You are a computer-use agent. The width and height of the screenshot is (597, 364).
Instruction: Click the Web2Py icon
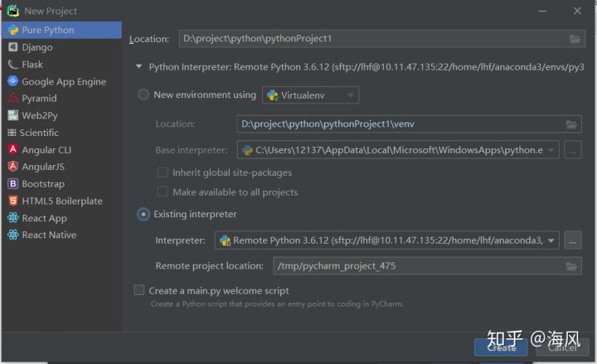pyautogui.click(x=13, y=115)
